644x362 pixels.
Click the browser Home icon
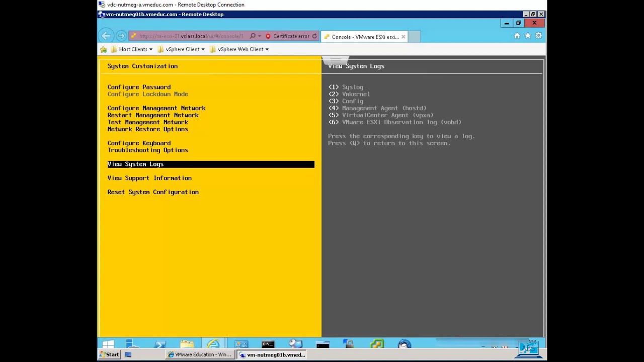pyautogui.click(x=517, y=36)
